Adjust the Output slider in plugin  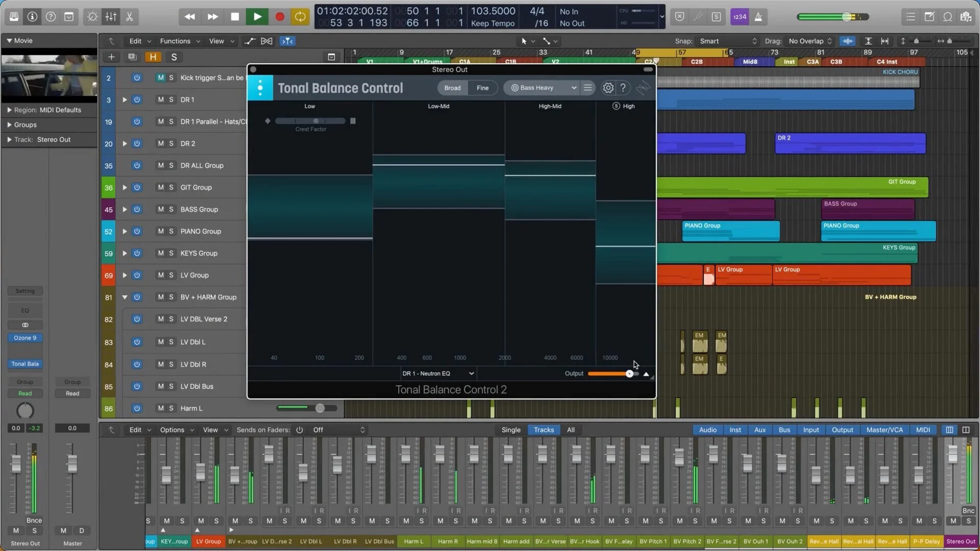(x=629, y=374)
